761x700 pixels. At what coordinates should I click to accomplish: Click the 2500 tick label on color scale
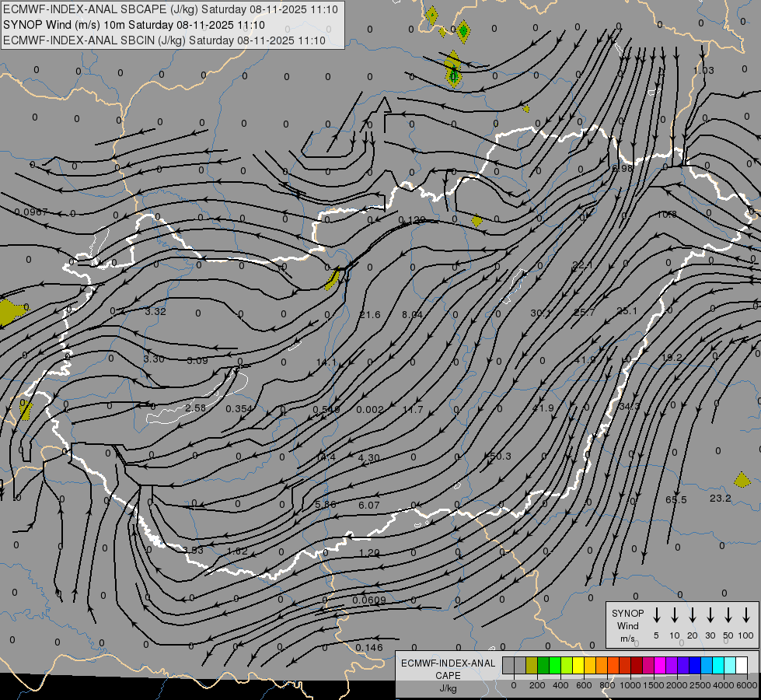click(700, 685)
